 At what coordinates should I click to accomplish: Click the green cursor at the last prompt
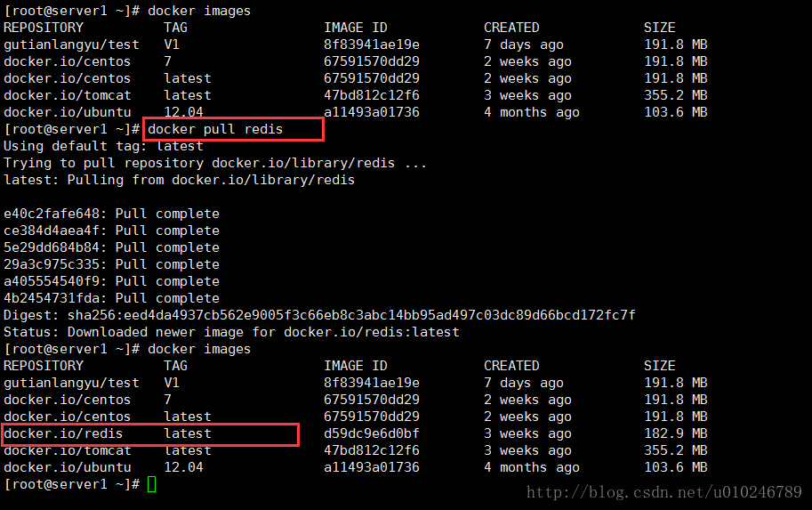(x=152, y=484)
